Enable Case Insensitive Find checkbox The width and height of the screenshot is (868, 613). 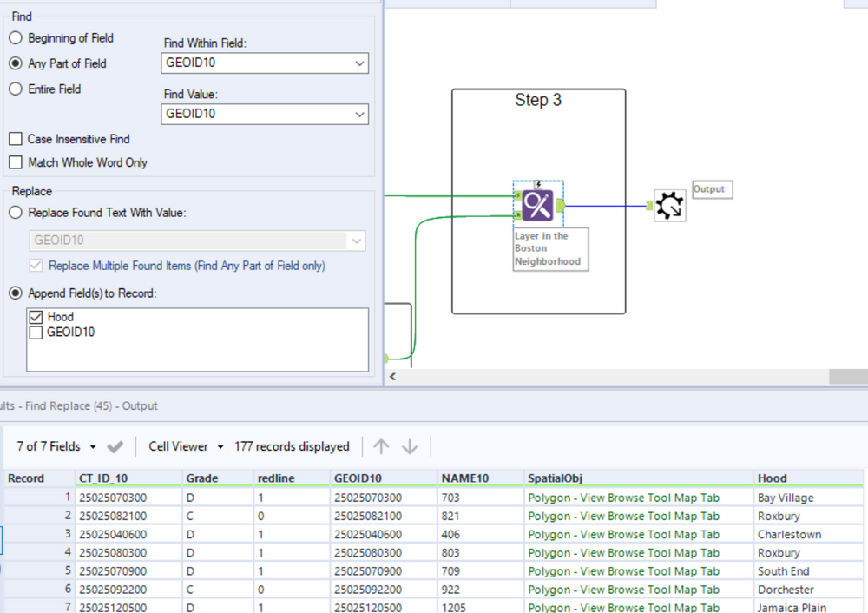point(16,139)
